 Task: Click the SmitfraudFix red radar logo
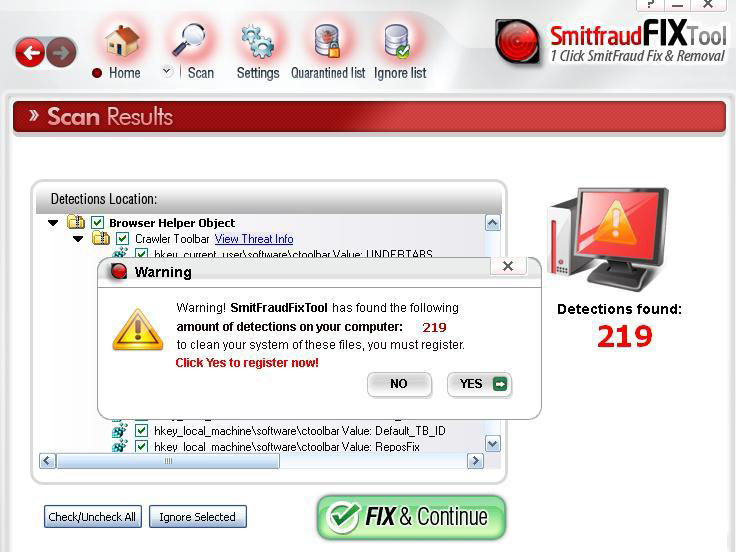coord(517,41)
